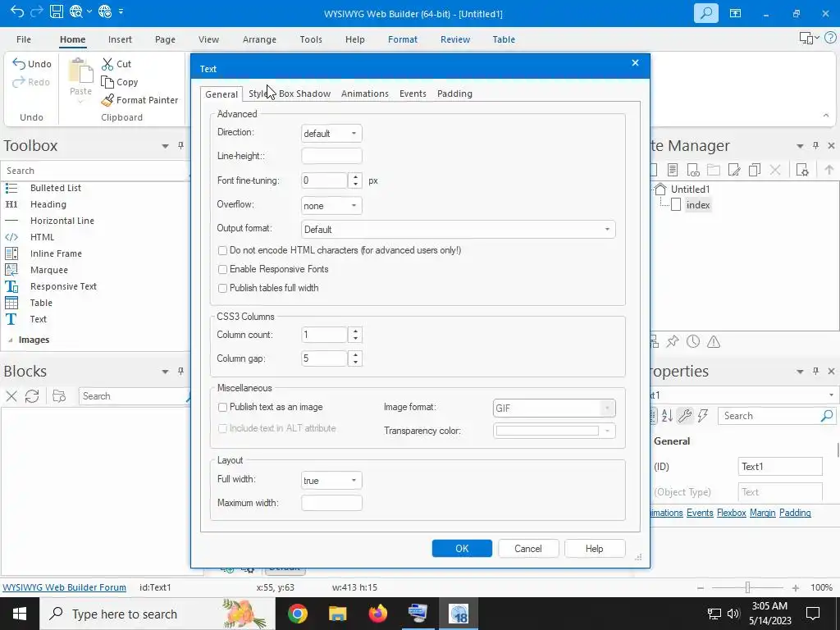
Task: Expand Blocks panel options arrow
Action: 165,372
